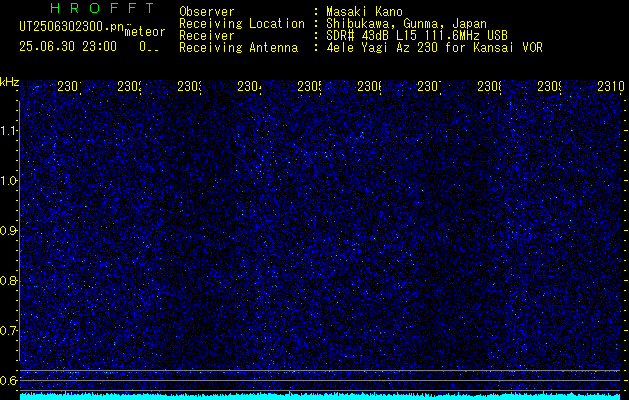The width and height of the screenshot is (629, 400).
Task: Click the 2305 time marker
Action: click(x=309, y=86)
